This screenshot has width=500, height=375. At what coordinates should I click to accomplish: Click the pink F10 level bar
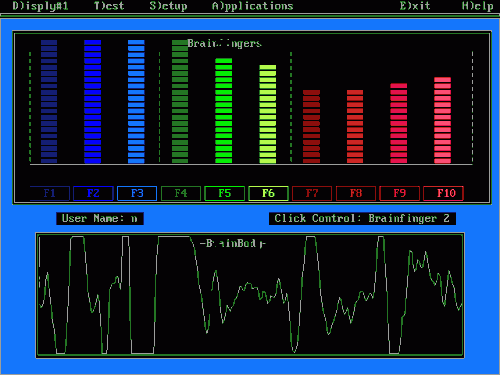(x=443, y=120)
